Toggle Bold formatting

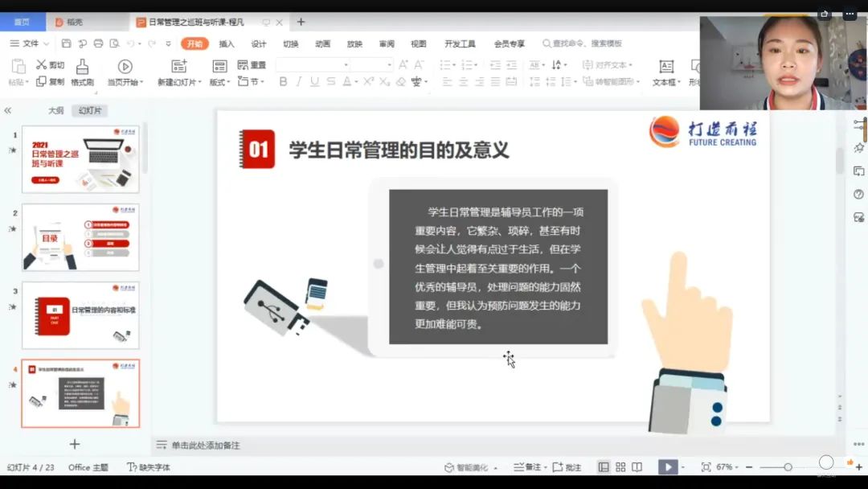tap(283, 82)
